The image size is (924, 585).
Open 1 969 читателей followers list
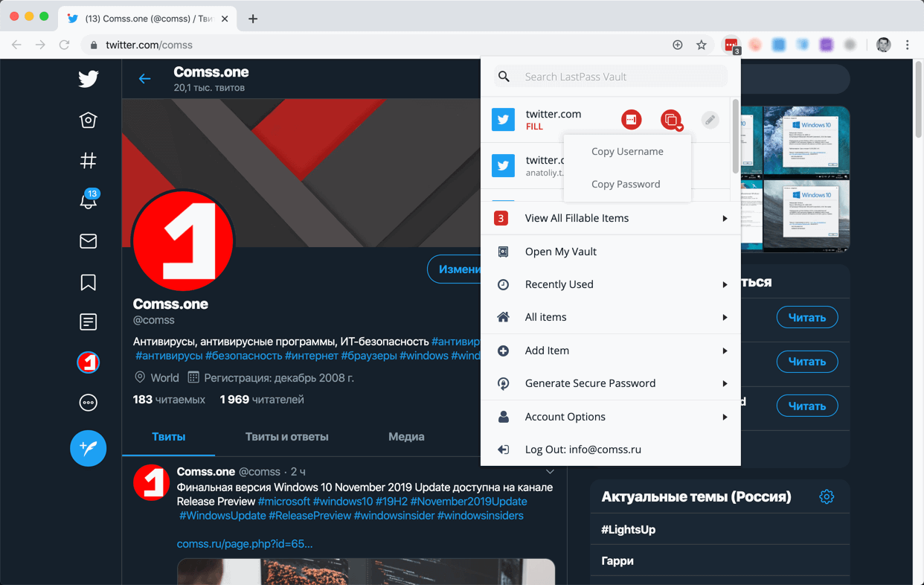[x=262, y=400]
